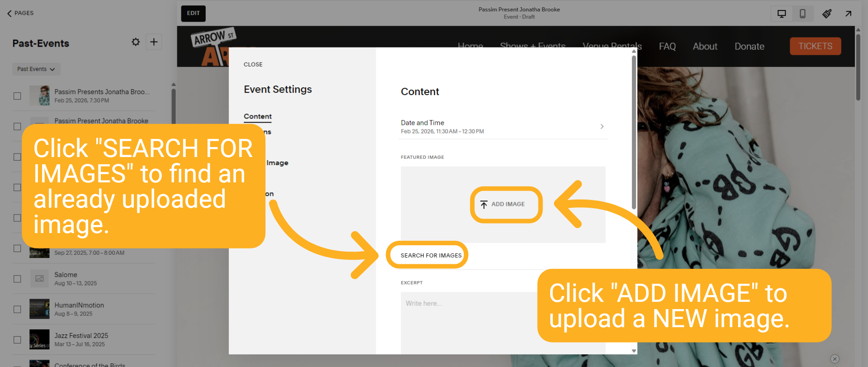Click ADD IMAGE to upload
Viewport: 868px width, 367px height.
502,204
